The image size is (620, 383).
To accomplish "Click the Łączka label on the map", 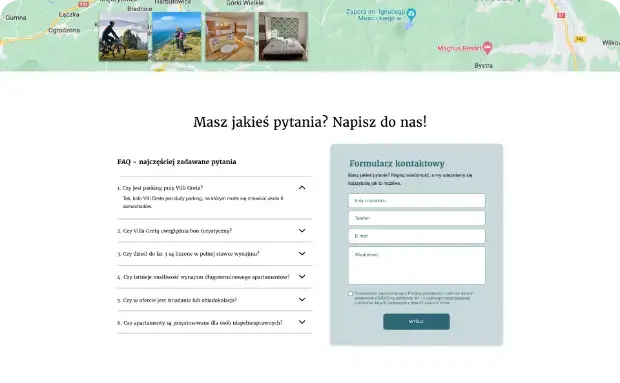I will tap(69, 15).
